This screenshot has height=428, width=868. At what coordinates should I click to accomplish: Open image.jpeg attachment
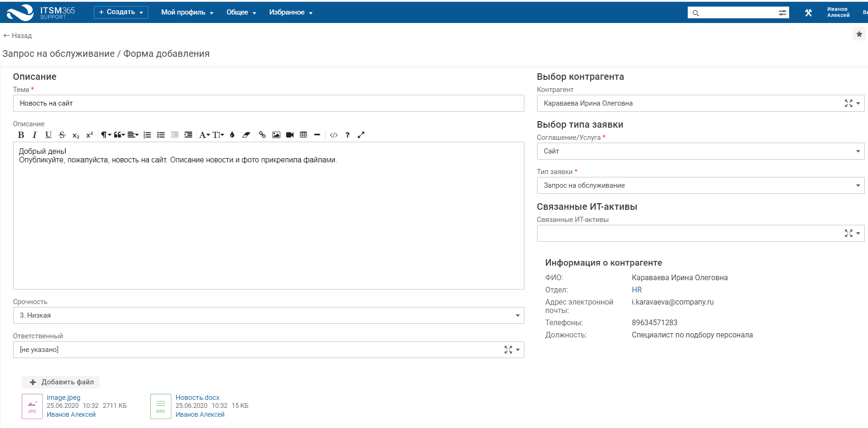63,397
